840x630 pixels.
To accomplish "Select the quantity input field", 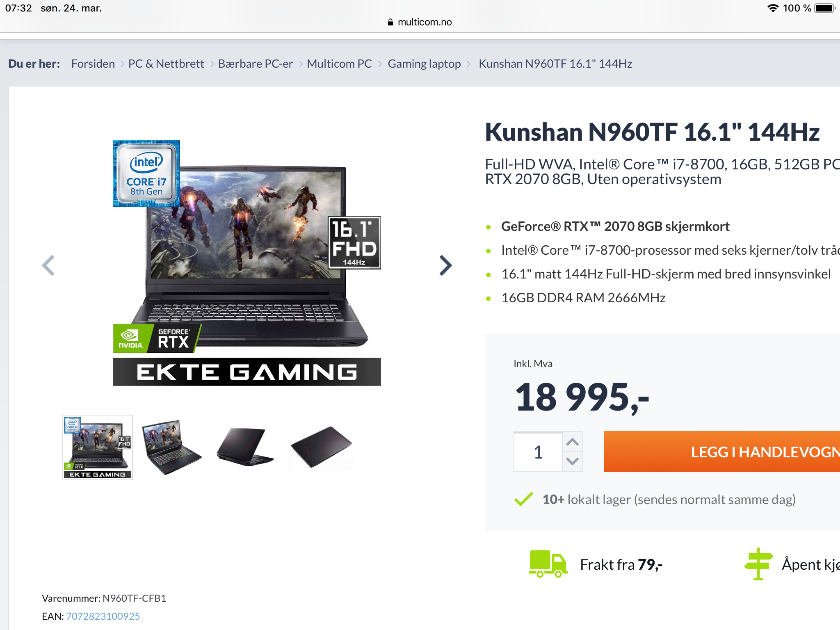I will click(x=538, y=452).
